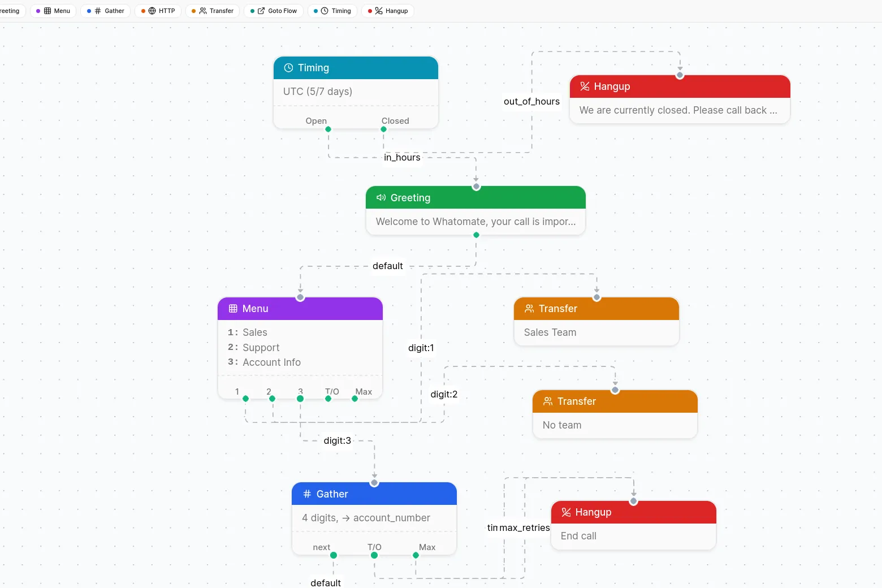Click the Closed output handle on the Timing node
Screen dimensions: 882x588
pyautogui.click(x=383, y=129)
